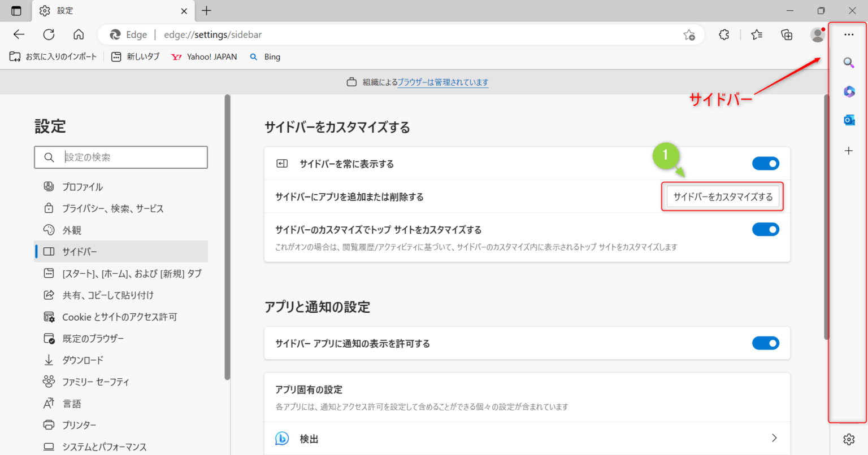Turn off sidebar app notification toggle
Viewport: 868px width, 455px height.
click(x=766, y=343)
